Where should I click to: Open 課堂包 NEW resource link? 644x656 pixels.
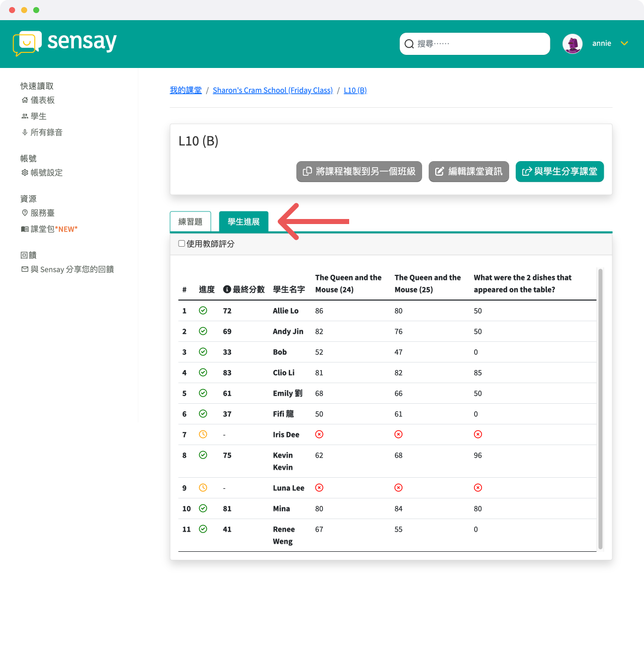[49, 229]
